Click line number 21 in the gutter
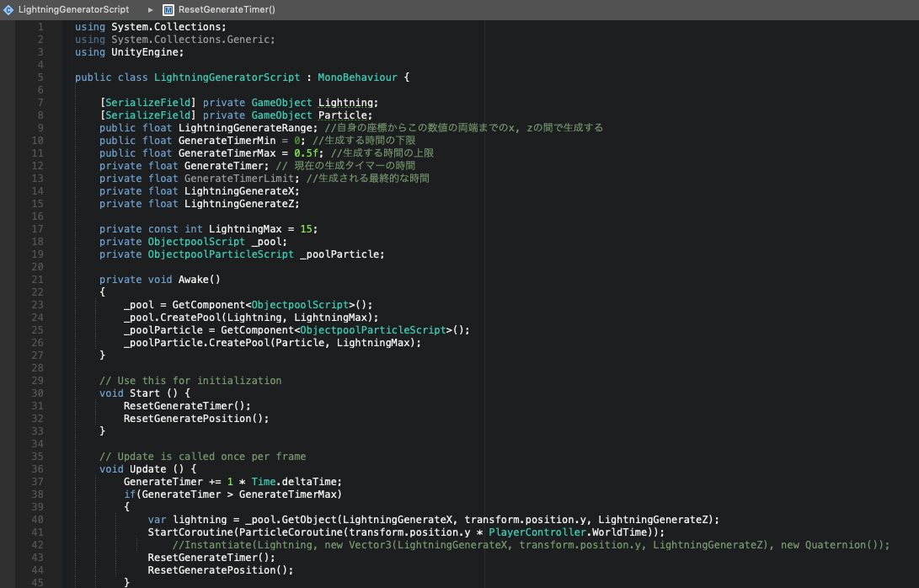The image size is (919, 588). [37, 280]
